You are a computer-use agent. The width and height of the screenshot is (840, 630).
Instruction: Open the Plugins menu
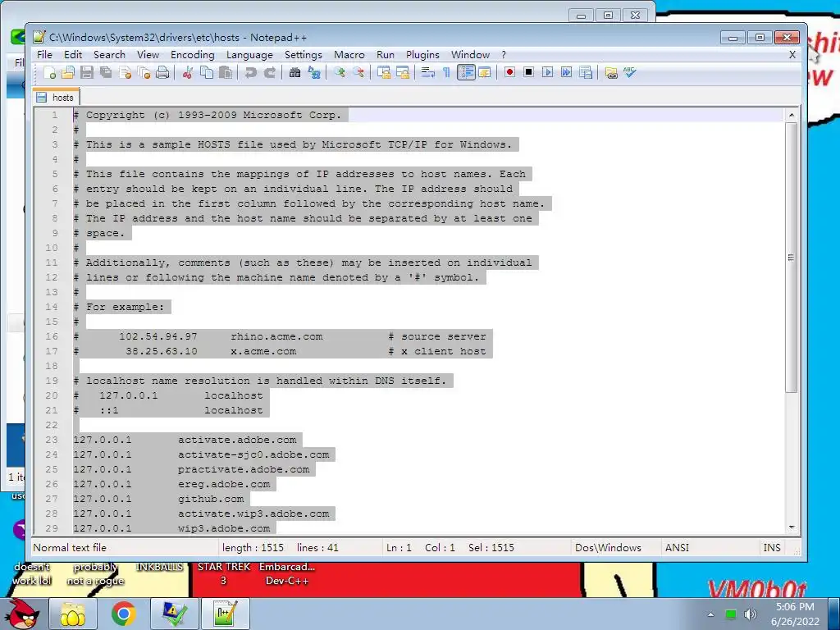tap(422, 55)
